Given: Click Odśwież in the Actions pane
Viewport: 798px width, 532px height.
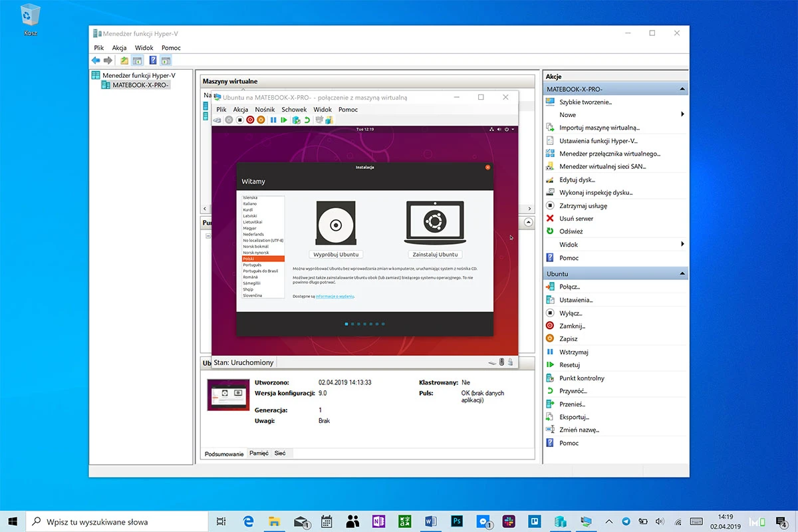Looking at the screenshot, I should 571,231.
